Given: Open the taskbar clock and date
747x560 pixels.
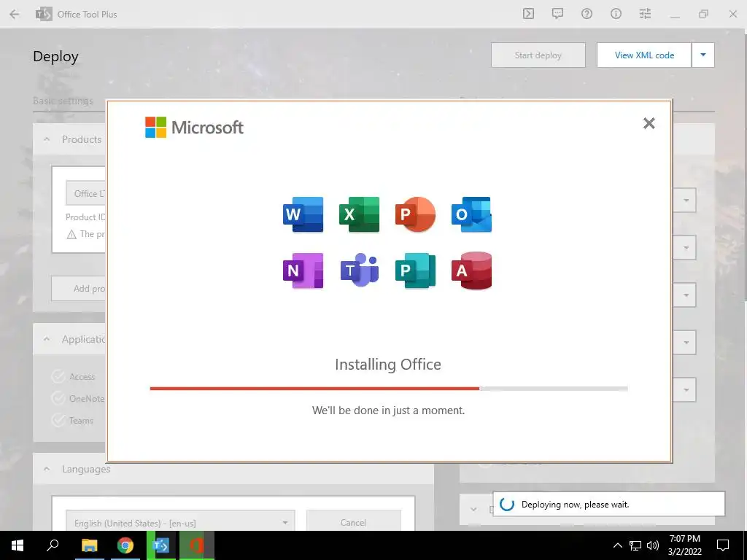Looking at the screenshot, I should pos(684,545).
